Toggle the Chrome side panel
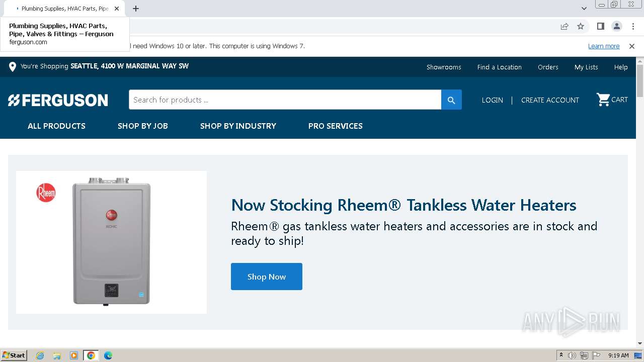Screen dimensions: 644x362 (x=600, y=27)
